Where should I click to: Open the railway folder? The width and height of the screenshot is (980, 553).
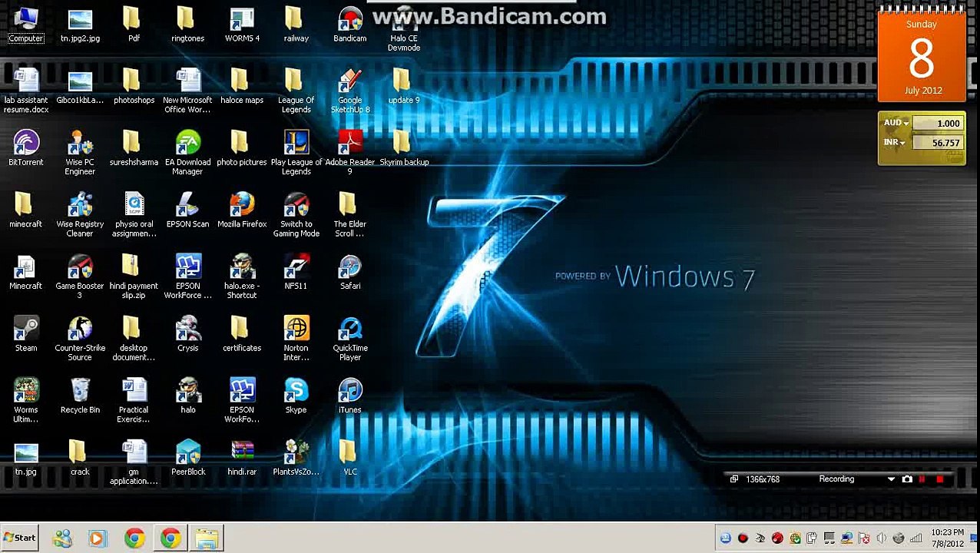[x=296, y=25]
